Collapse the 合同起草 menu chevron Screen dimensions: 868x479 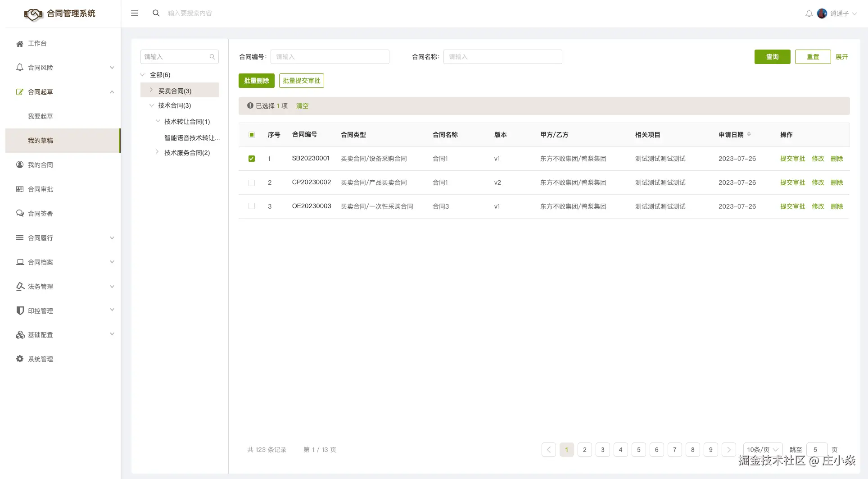point(112,92)
